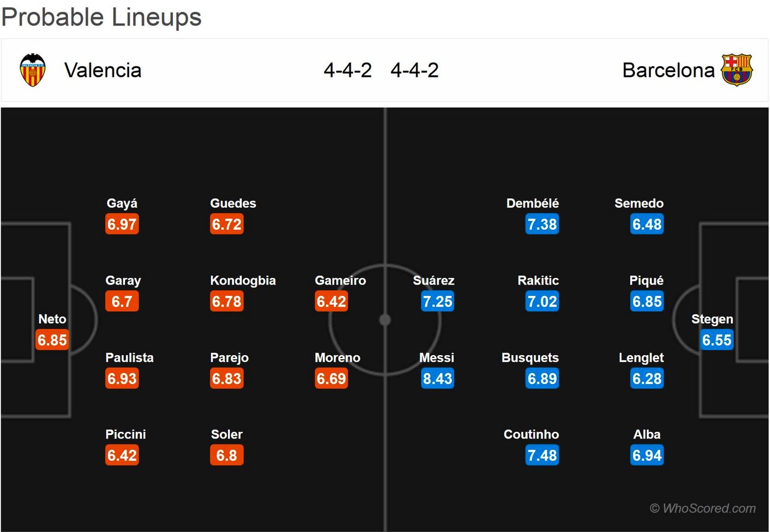Click Gayá's 6.97 rating badge
Screen dimensions: 770x532
122,225
